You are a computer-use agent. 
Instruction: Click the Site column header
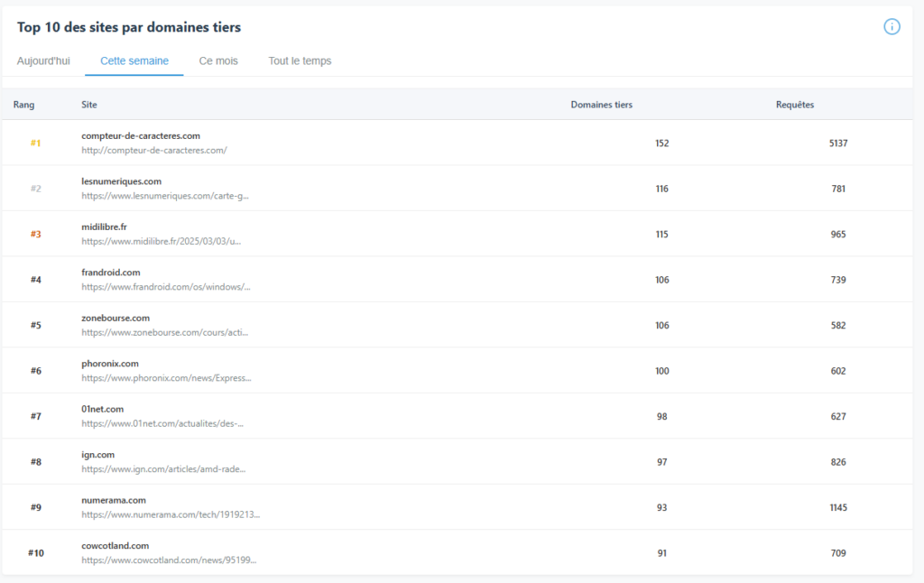[x=89, y=105]
